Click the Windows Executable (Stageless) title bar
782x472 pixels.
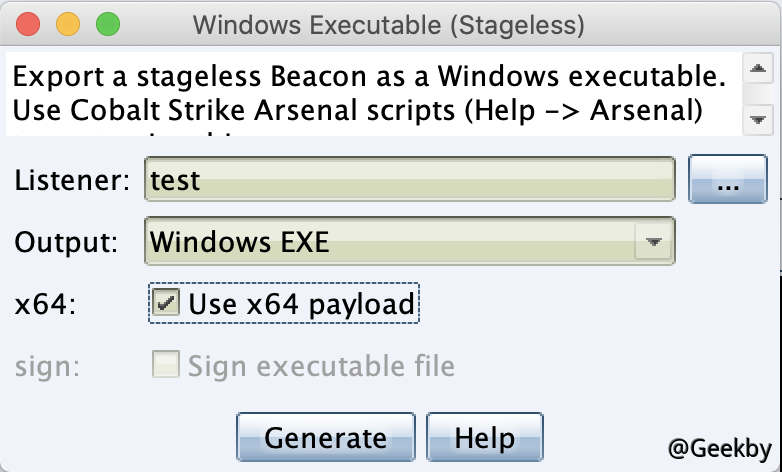388,24
